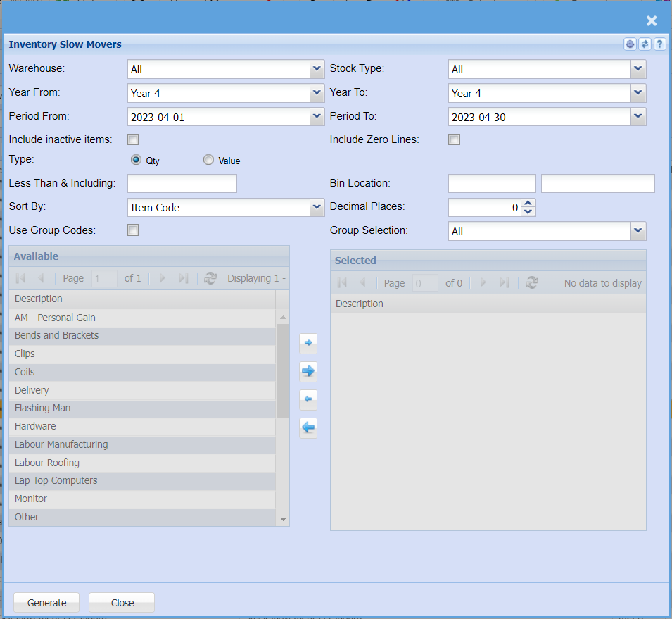Enable the Include inactive items checkbox

click(x=133, y=139)
